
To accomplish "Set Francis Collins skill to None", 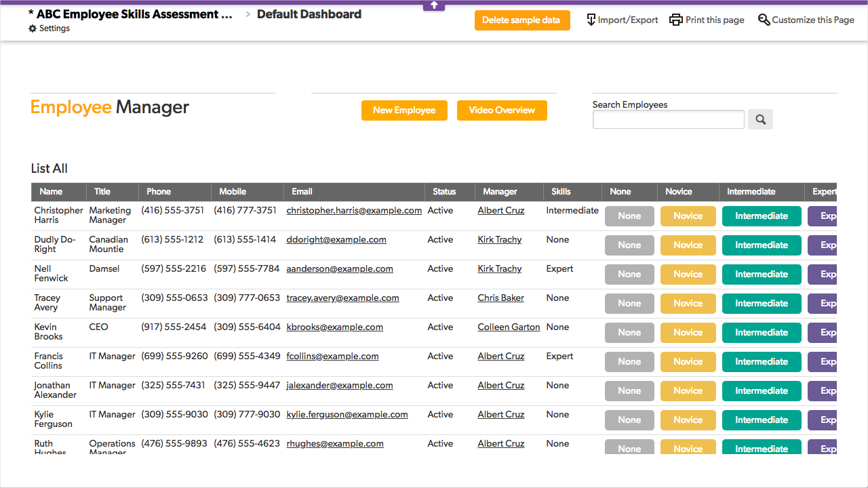I will pyautogui.click(x=629, y=362).
